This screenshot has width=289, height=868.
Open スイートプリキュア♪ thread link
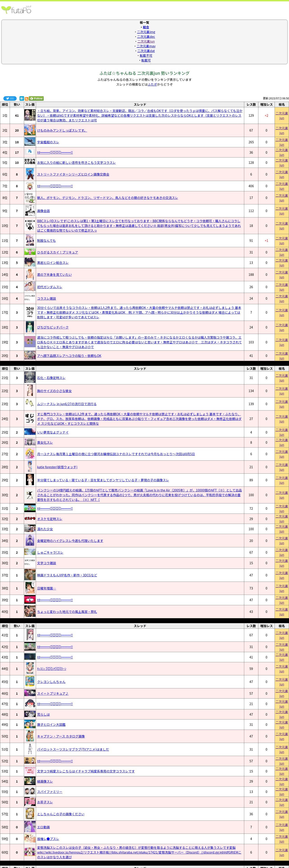pos(53,693)
